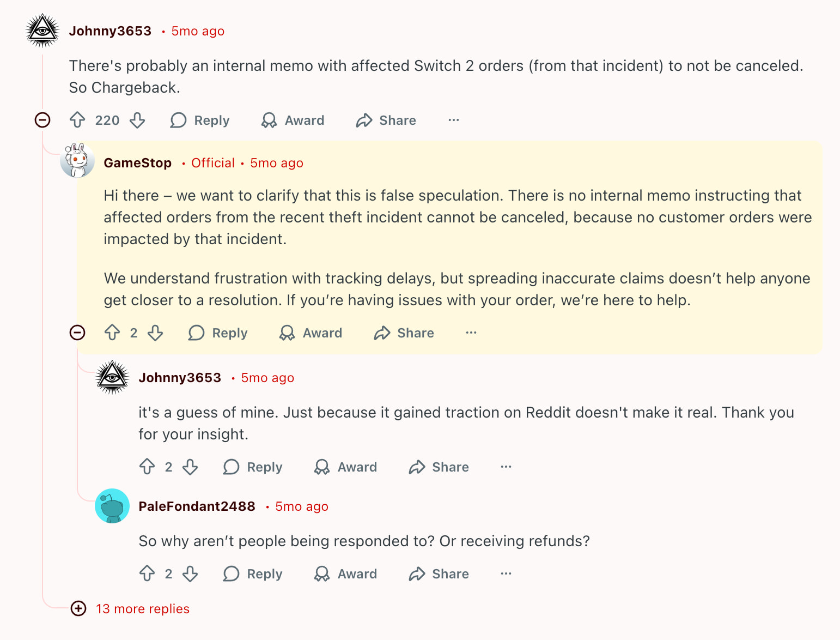The height and width of the screenshot is (640, 840).
Task: Open PaleFondant2488's avatar
Action: coord(112,506)
